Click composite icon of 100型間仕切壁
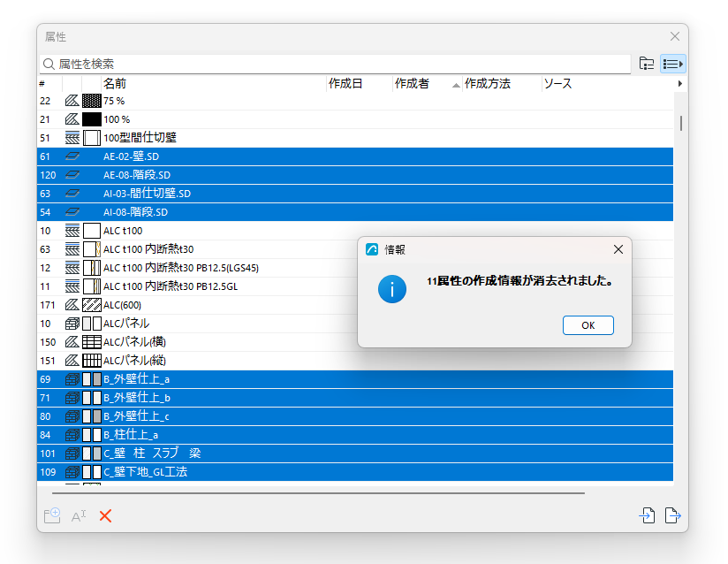The image size is (728, 564). click(x=72, y=138)
